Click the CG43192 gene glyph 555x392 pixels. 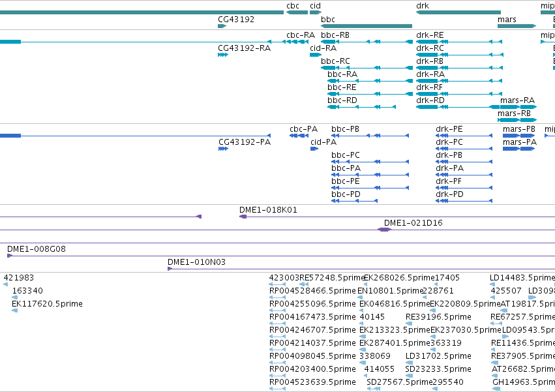point(222,26)
